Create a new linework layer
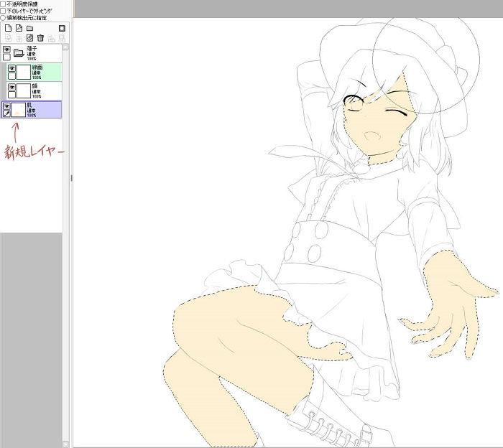 [x=19, y=28]
